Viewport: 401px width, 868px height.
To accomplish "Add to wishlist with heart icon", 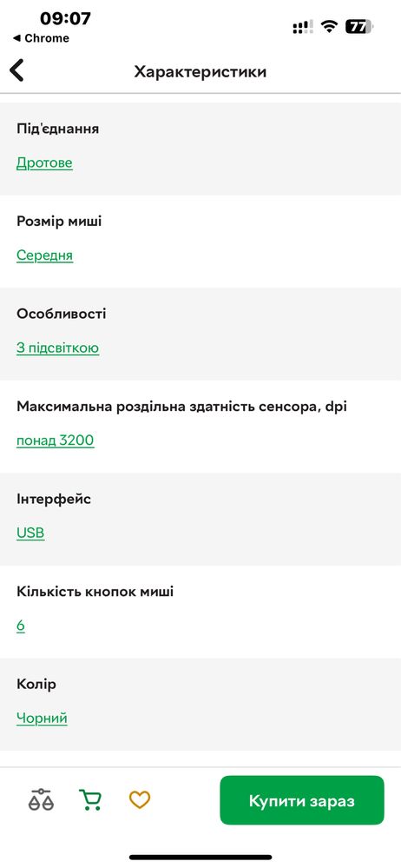I will (x=140, y=800).
